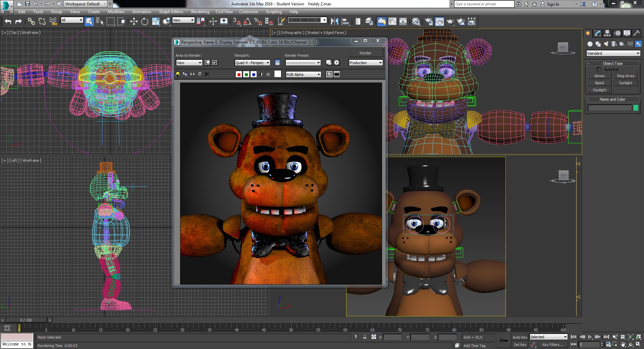Create a Biped object type
Image resolution: width=644 pixels, height=349 pixels.
599,83
